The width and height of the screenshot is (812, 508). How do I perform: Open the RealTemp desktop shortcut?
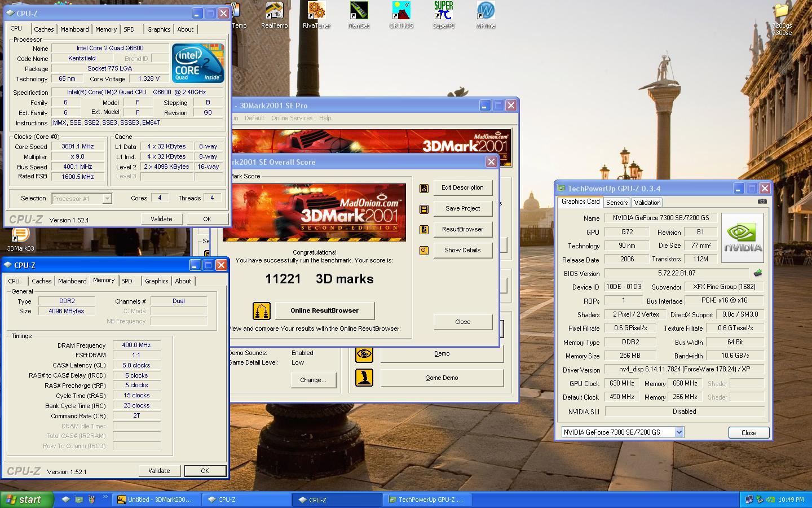[x=274, y=15]
